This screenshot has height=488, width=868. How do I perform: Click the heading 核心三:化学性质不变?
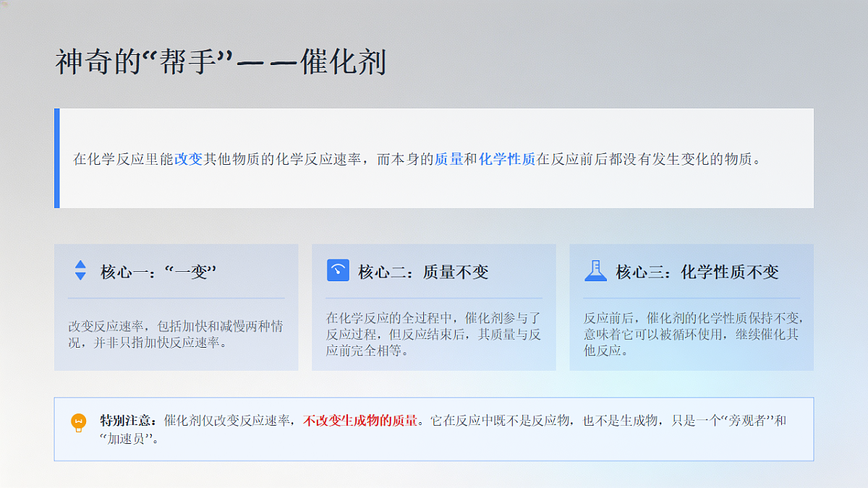click(x=697, y=272)
